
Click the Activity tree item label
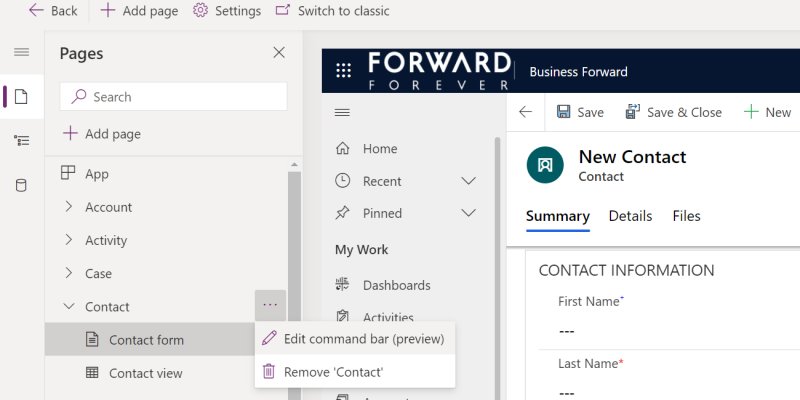[x=106, y=240]
